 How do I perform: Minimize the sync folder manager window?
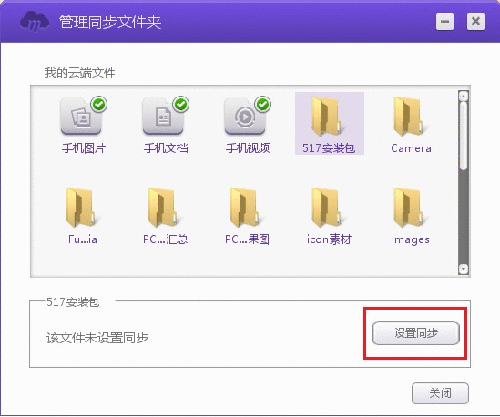(445, 22)
